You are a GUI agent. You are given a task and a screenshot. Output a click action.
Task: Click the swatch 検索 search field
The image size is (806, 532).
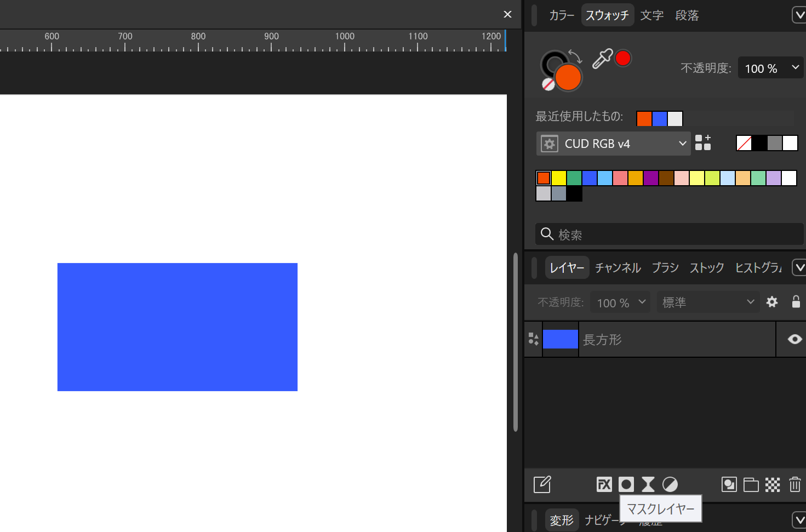click(x=669, y=234)
